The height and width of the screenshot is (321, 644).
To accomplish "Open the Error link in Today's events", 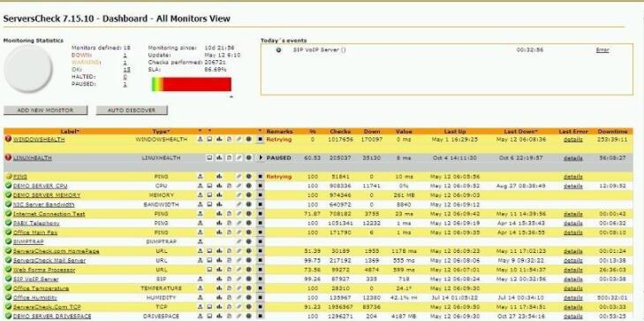I will tap(602, 50).
